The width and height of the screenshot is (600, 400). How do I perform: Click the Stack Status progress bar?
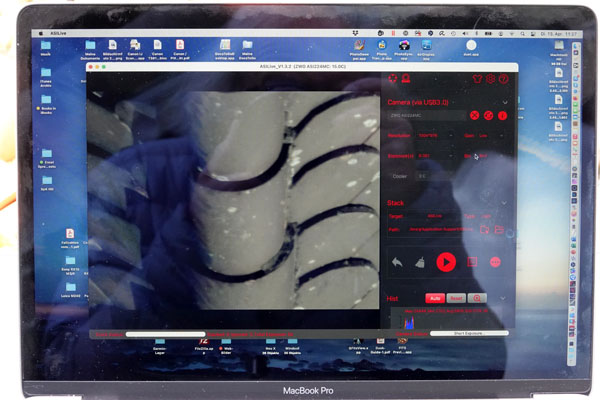click(165, 335)
